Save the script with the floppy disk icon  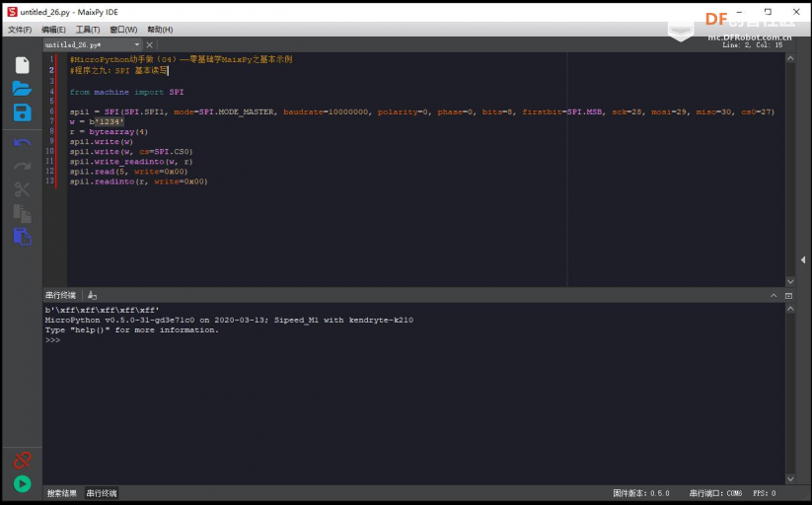click(23, 112)
